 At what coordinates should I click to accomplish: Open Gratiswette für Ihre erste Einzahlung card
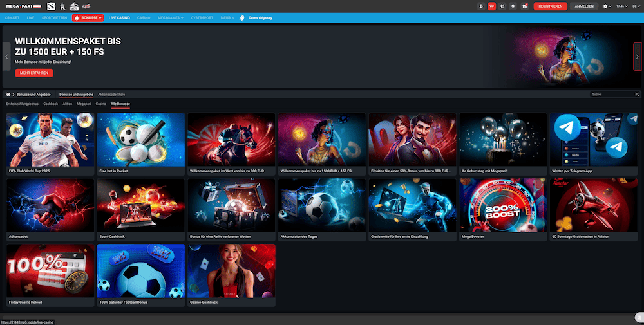point(412,210)
